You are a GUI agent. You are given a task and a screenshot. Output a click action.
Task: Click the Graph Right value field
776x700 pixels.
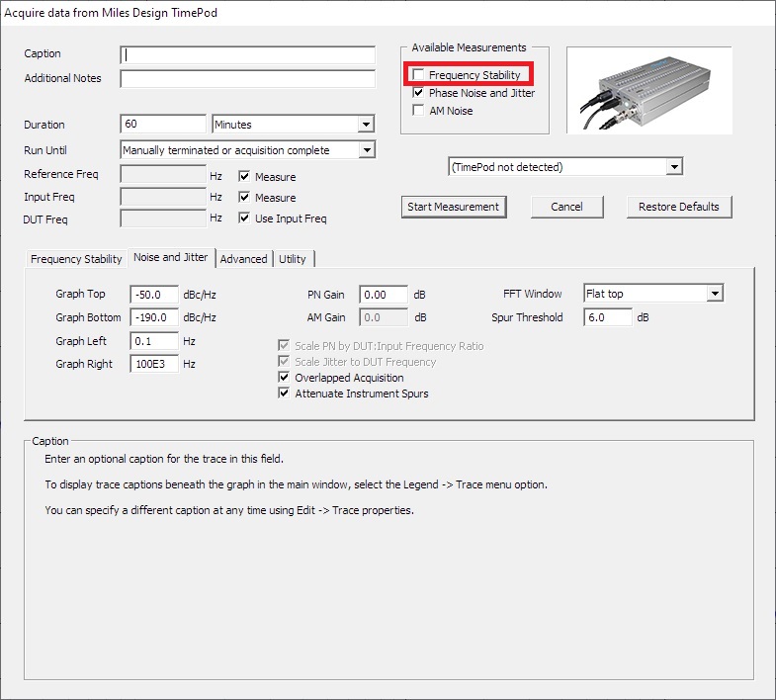(x=154, y=364)
